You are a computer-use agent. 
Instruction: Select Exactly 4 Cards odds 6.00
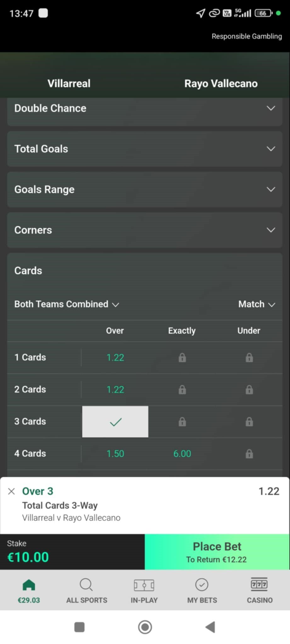[x=182, y=454]
